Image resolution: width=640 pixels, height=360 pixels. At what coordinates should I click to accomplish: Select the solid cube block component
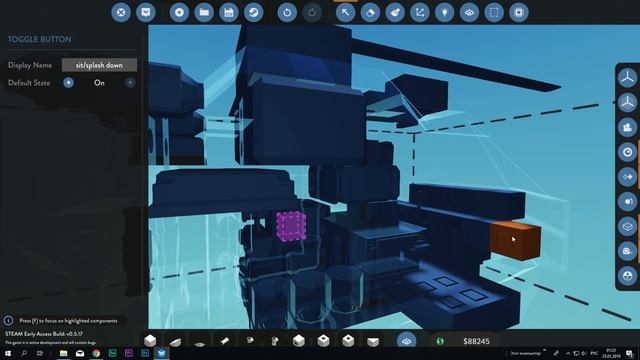tap(150, 340)
